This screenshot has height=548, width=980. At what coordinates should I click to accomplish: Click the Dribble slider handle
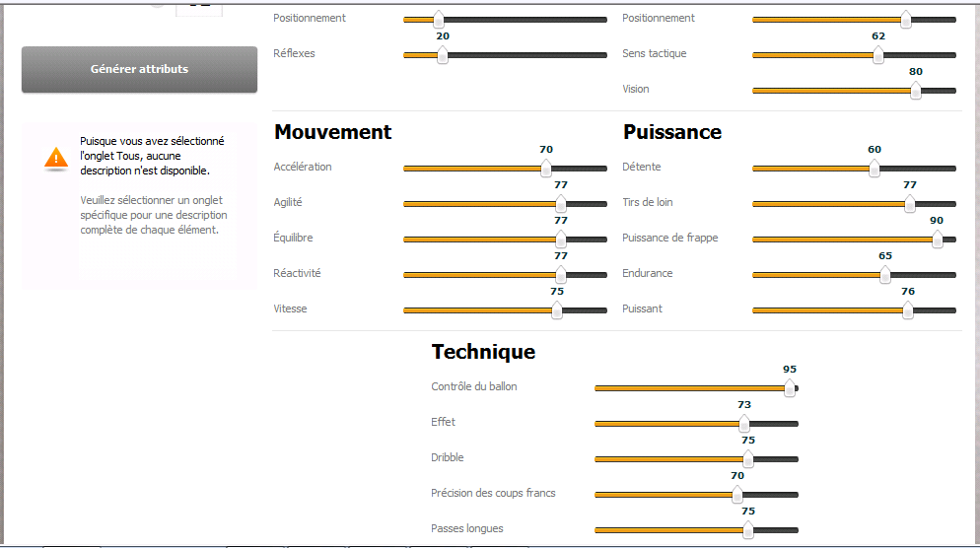[x=748, y=459]
